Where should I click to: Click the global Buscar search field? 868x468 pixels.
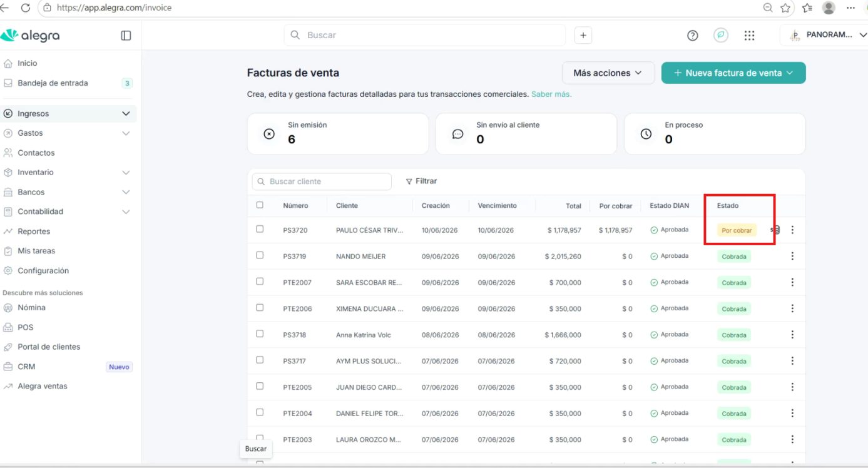[424, 36]
